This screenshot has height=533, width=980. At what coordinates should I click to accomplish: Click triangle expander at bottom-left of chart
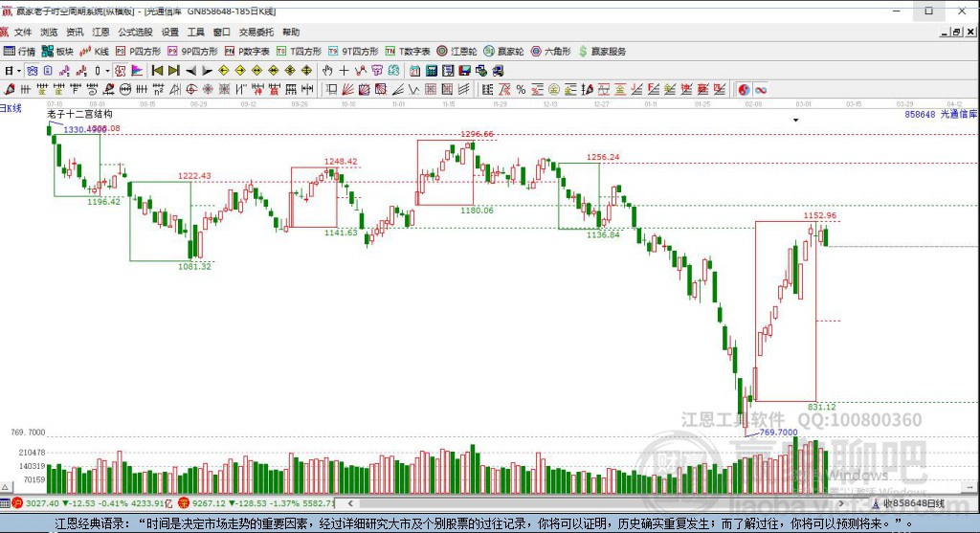tap(5, 487)
